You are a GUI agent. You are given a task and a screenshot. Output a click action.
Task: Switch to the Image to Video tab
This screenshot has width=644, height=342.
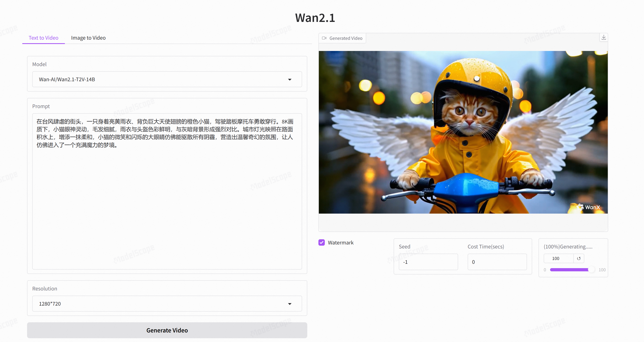88,38
